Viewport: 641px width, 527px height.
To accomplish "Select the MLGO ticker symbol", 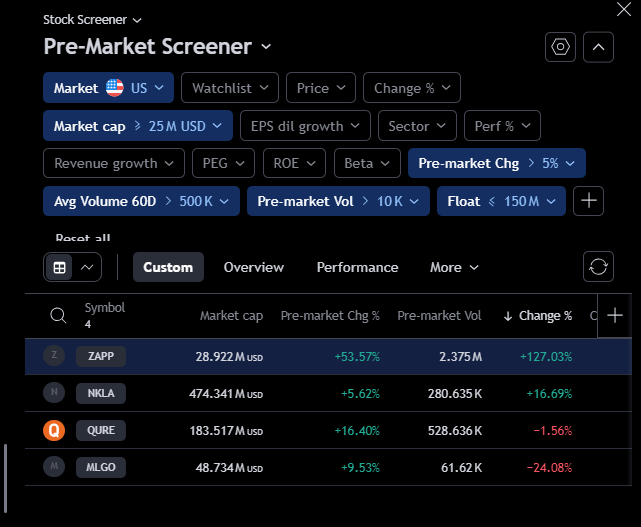I will tap(101, 467).
